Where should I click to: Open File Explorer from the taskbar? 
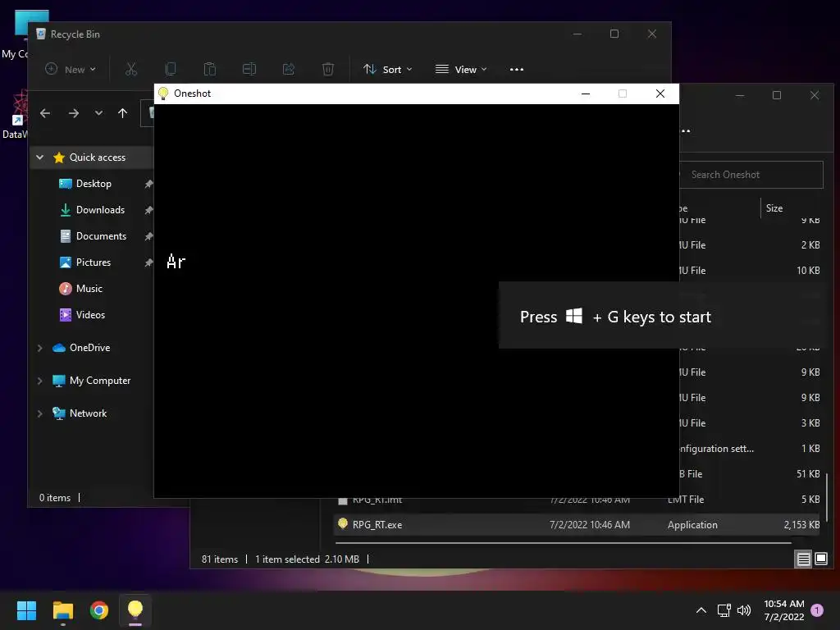pyautogui.click(x=62, y=610)
